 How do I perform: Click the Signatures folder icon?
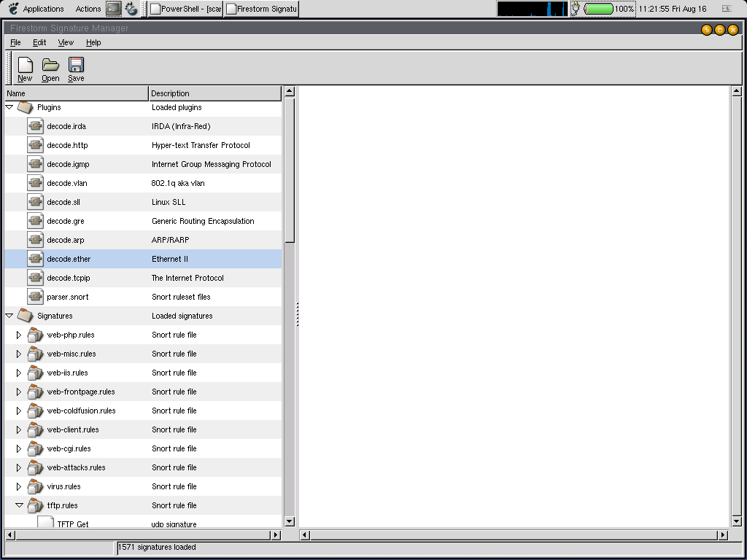26,316
